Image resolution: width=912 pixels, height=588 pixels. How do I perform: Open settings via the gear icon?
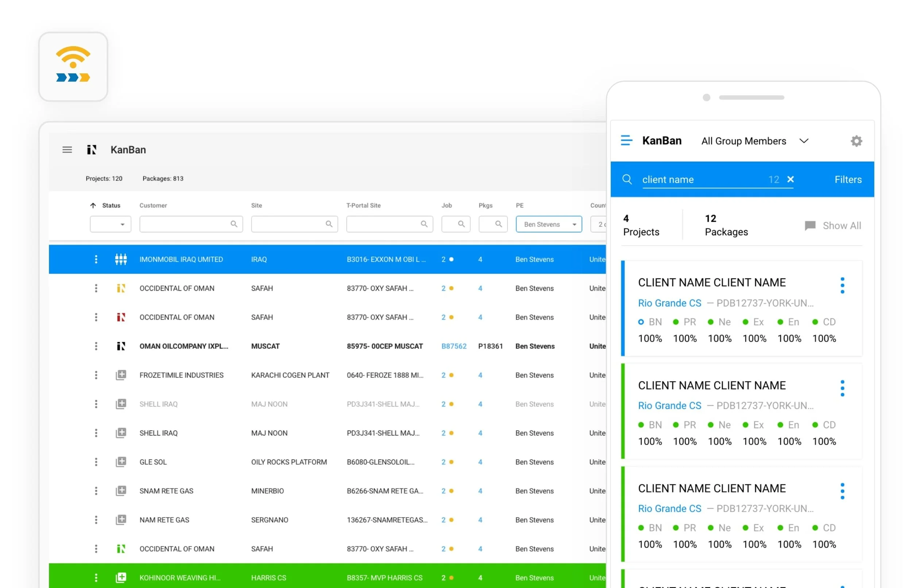pyautogui.click(x=856, y=141)
